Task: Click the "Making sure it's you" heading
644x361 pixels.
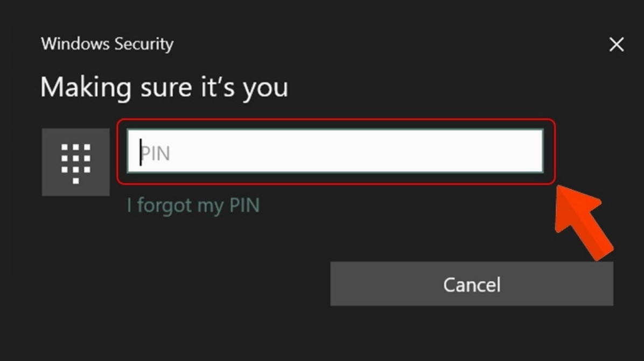Action: point(164,87)
